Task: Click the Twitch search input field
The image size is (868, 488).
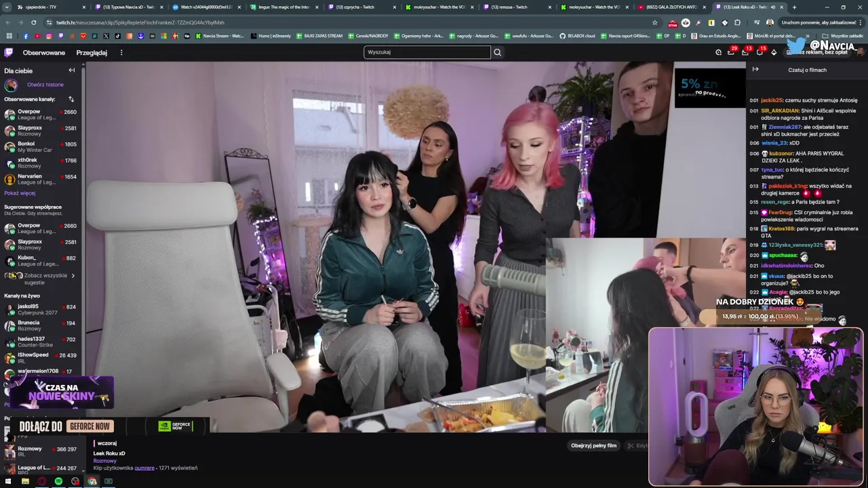Action: (x=427, y=52)
